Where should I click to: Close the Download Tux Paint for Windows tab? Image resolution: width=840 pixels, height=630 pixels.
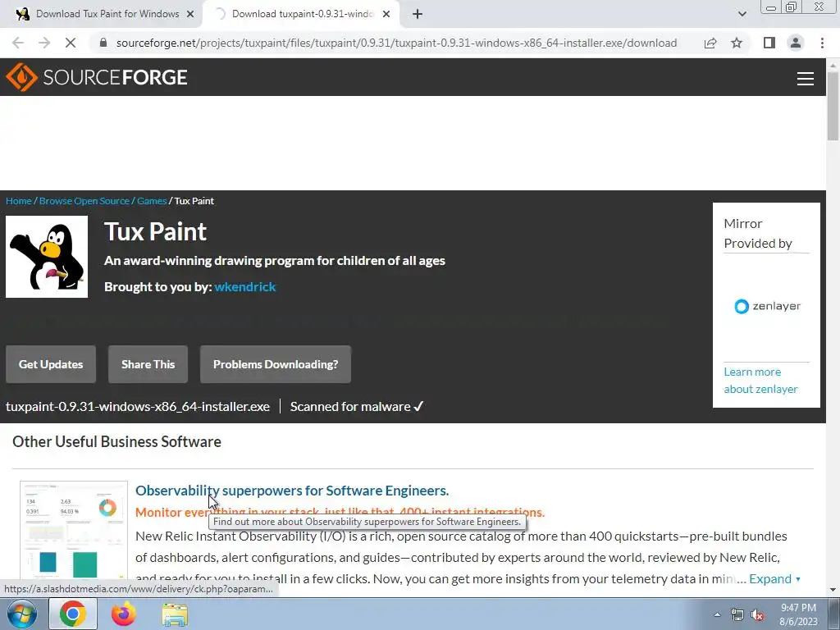[190, 15]
